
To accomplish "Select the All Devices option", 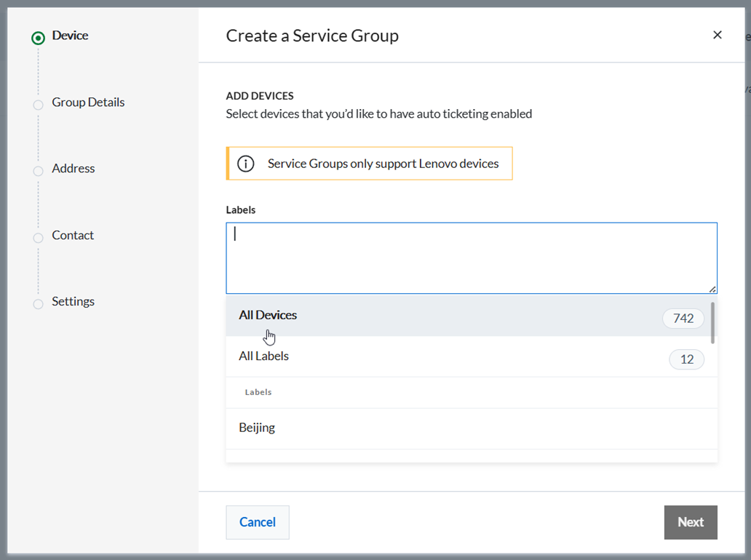I will tap(268, 316).
